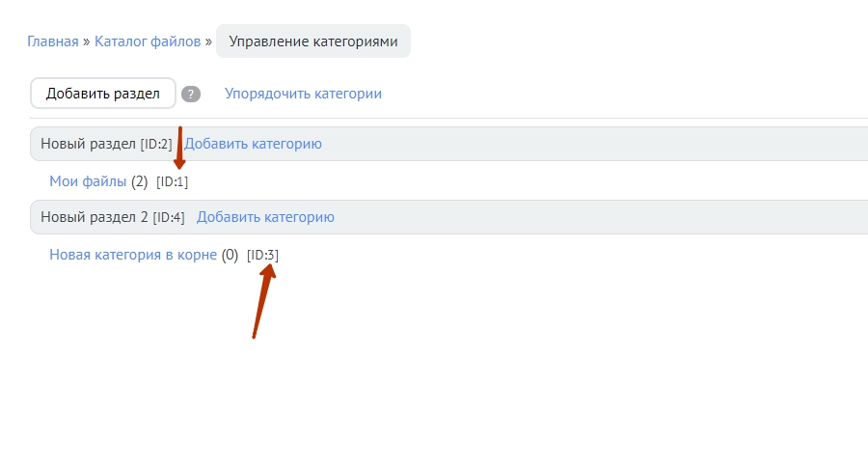868x466 pixels.
Task: Select the Управление категориями breadcrumb label
Action: (x=312, y=41)
